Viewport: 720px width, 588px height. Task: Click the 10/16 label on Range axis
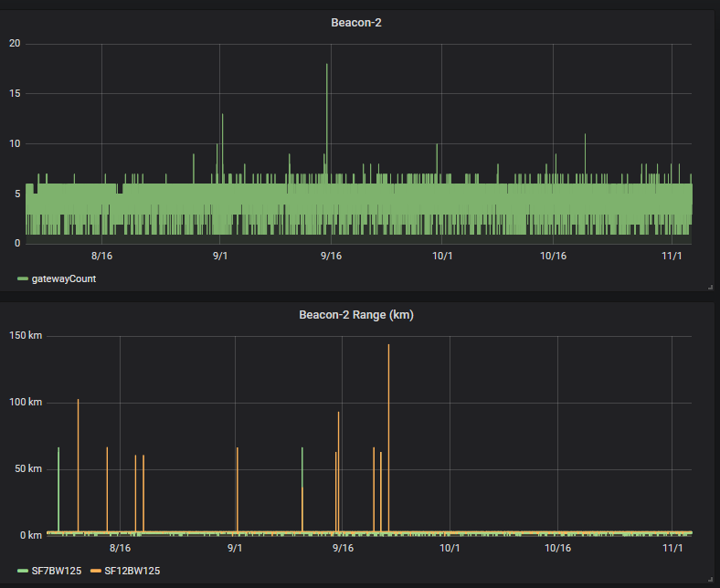(x=557, y=548)
